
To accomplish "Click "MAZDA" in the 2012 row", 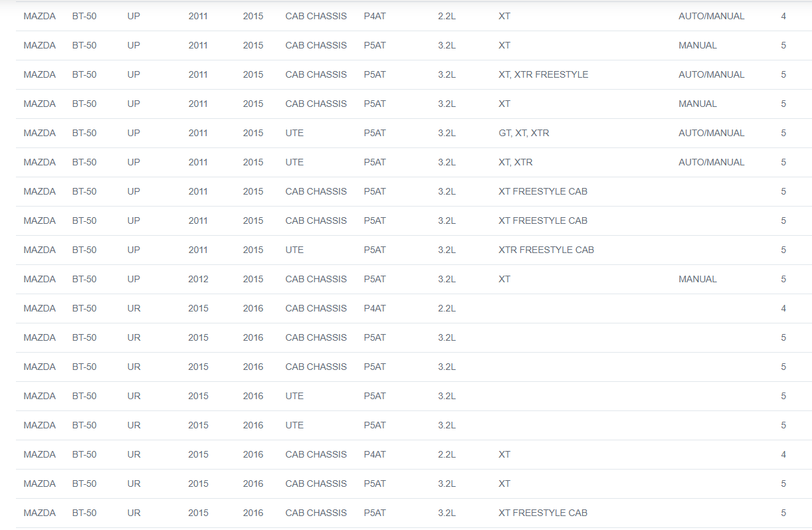I will [x=40, y=279].
